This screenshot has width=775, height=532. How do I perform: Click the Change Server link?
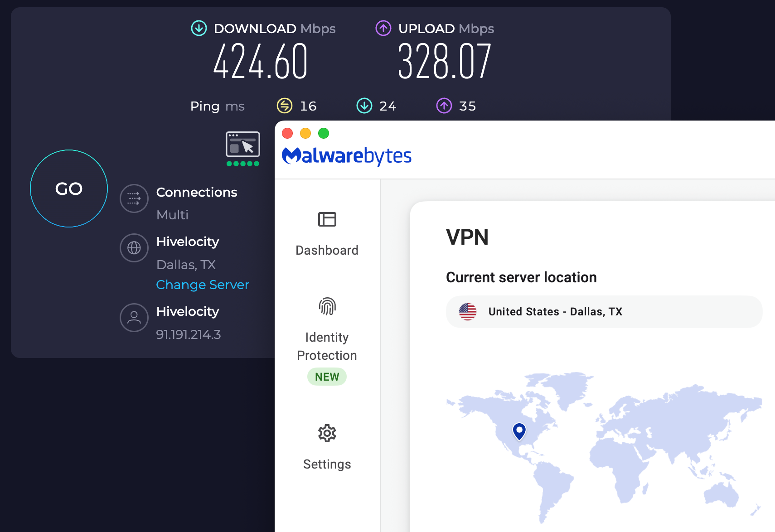pos(203,285)
